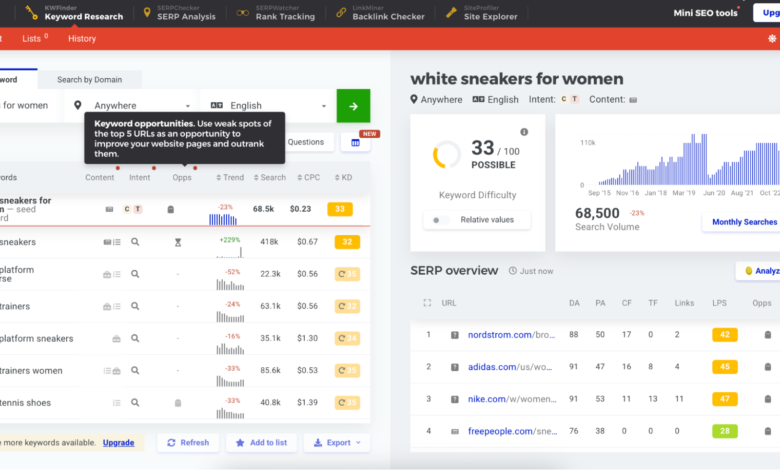Refresh KD 35 for tennis shoes
780x470 pixels.
pyautogui.click(x=347, y=402)
